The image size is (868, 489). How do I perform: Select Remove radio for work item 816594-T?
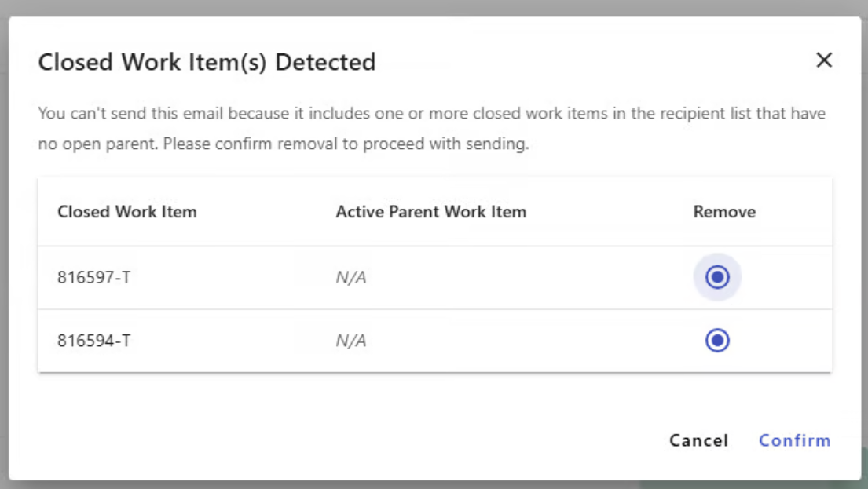pyautogui.click(x=717, y=340)
